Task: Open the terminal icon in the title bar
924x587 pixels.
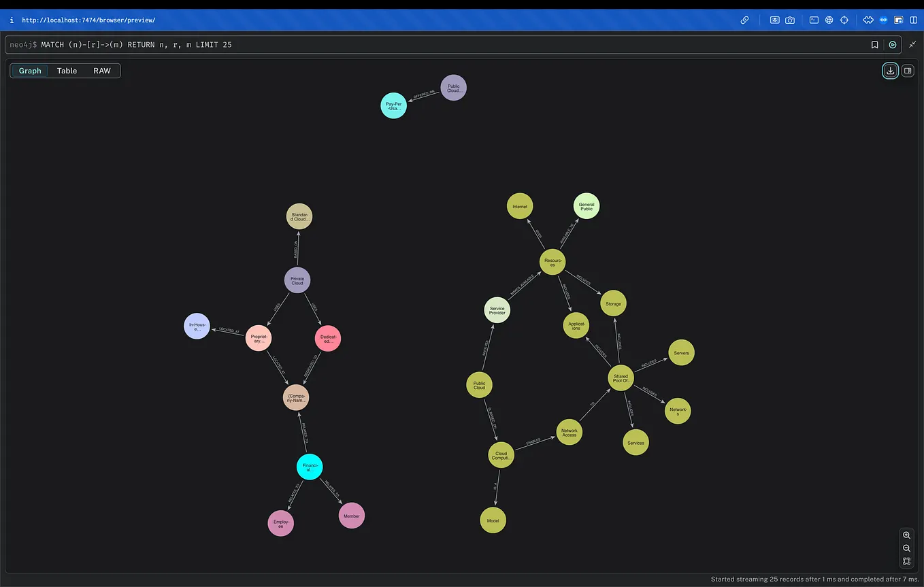Action: coord(814,20)
